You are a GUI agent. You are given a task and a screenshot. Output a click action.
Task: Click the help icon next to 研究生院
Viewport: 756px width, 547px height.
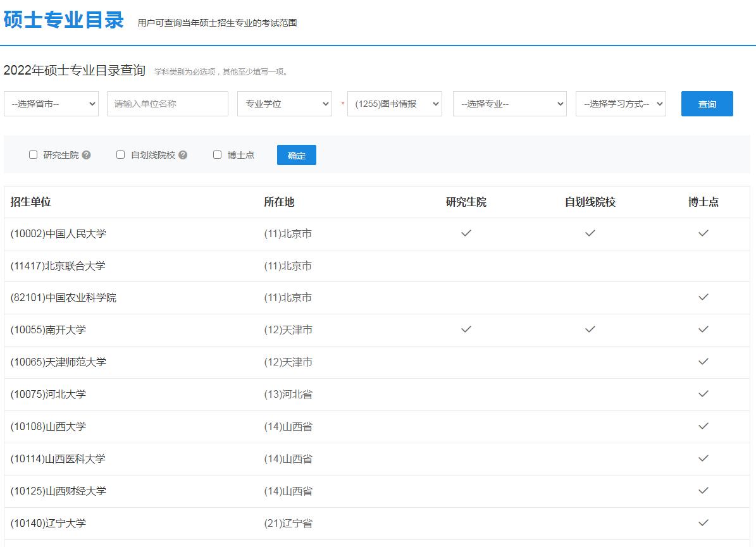[x=86, y=155]
